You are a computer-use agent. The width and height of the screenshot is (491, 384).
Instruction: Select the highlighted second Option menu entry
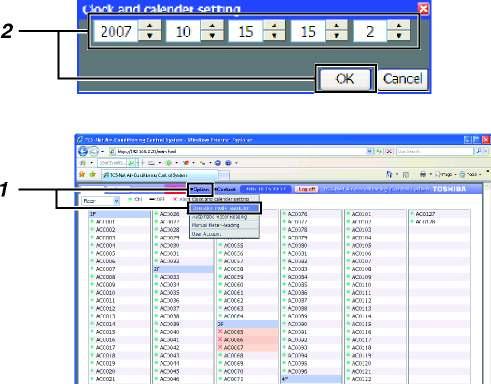[x=224, y=208]
